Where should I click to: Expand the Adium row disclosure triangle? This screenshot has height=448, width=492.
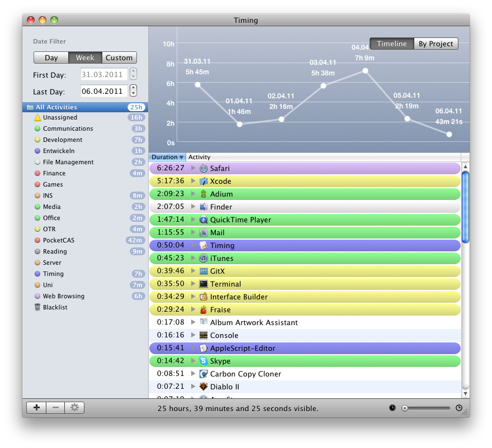193,194
